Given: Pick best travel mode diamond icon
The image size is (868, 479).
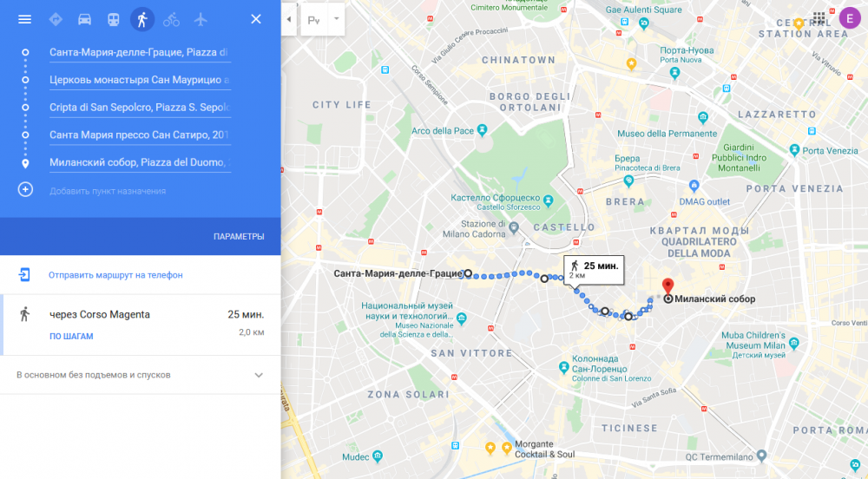Looking at the screenshot, I should click(56, 19).
